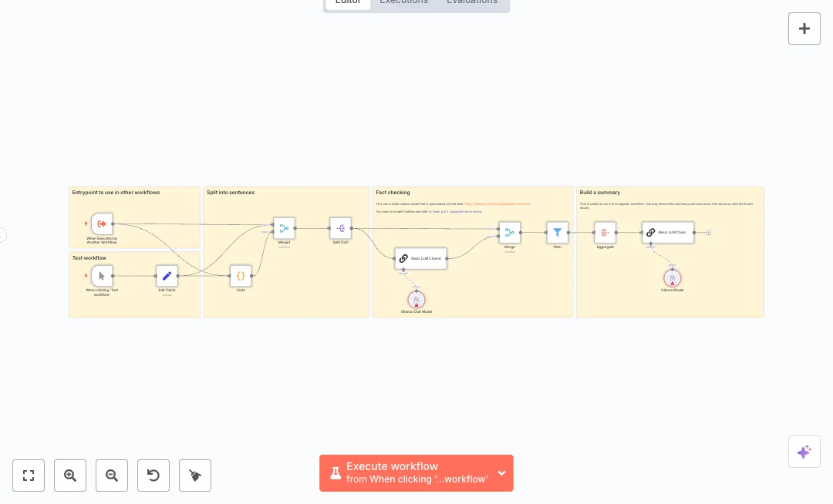
Task: Click the Ollama Model node in summary section
Action: (672, 277)
